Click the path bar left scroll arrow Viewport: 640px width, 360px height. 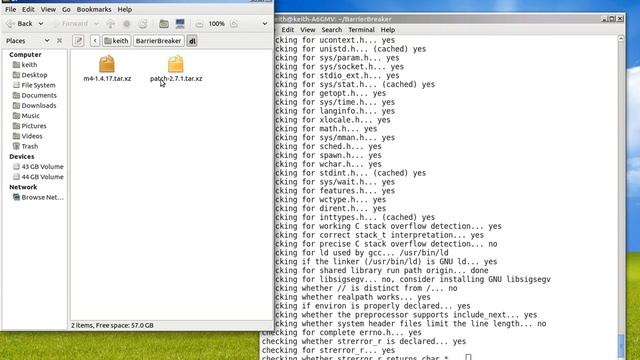pyautogui.click(x=95, y=40)
